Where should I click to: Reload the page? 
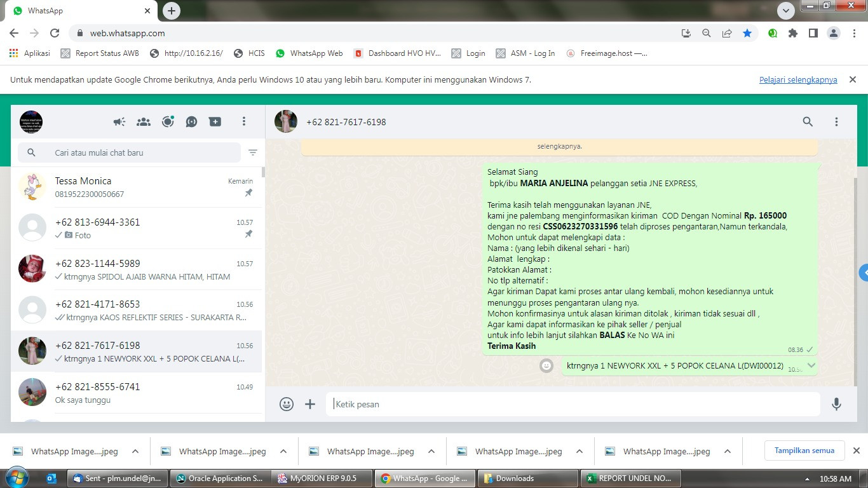(55, 33)
